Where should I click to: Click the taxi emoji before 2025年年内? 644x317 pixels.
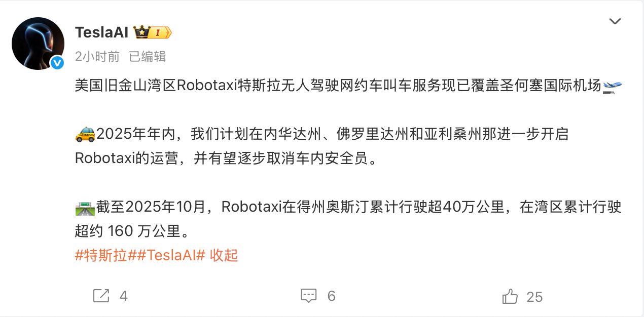(x=85, y=135)
